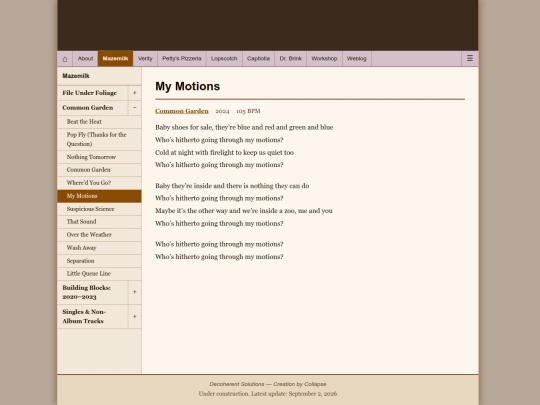The height and width of the screenshot is (405, 540).
Task: Collapse Common Garden with minus button
Action: click(x=135, y=108)
